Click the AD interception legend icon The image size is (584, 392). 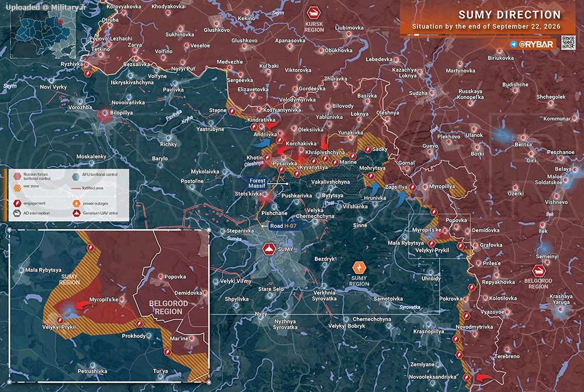17,213
